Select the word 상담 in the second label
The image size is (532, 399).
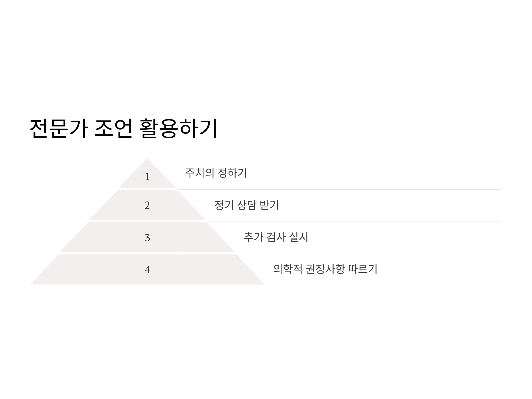tap(246, 205)
